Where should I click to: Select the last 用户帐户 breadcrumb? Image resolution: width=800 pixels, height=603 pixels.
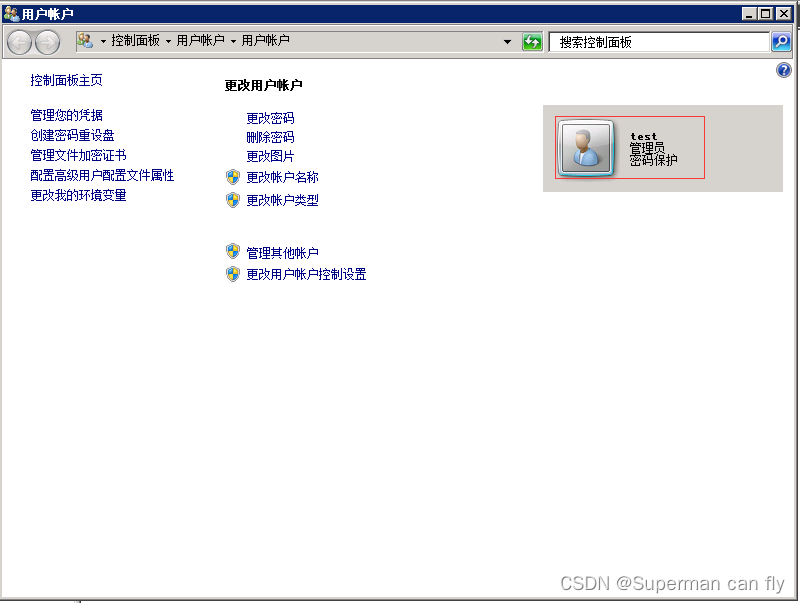[265, 40]
